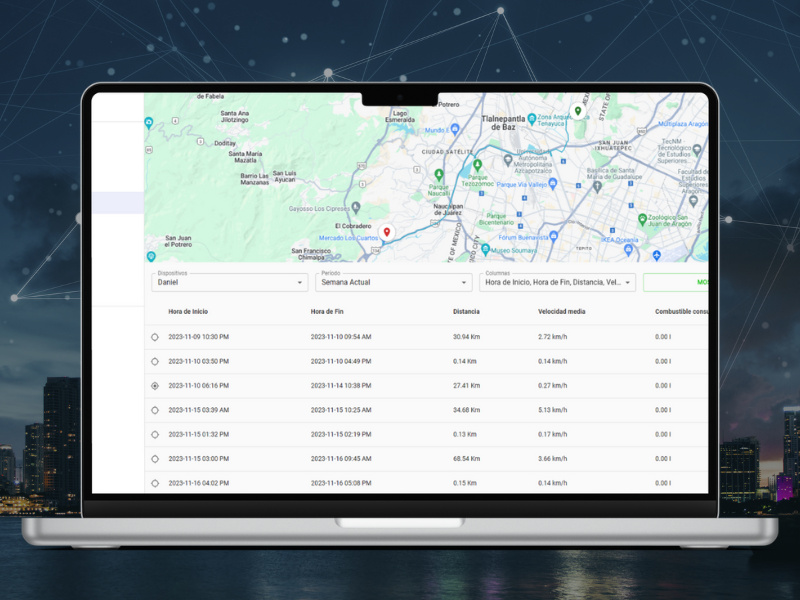The height and width of the screenshot is (600, 800).
Task: Click the Zona Arqueológica Tenayuca marker
Action: pyautogui.click(x=532, y=119)
